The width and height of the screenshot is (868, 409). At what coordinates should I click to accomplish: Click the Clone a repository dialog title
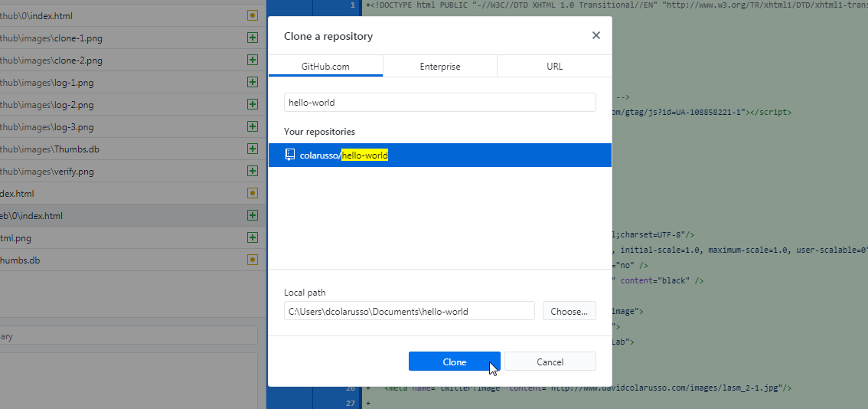(x=328, y=36)
